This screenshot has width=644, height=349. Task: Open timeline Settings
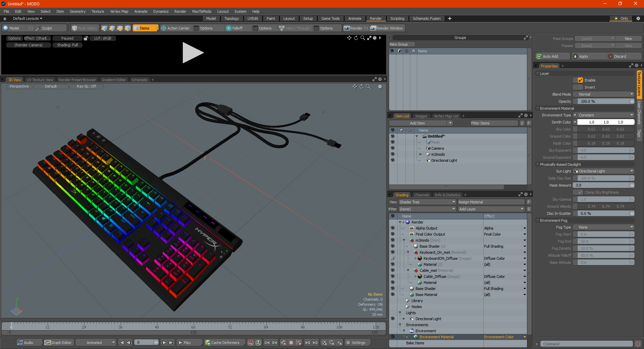click(357, 343)
